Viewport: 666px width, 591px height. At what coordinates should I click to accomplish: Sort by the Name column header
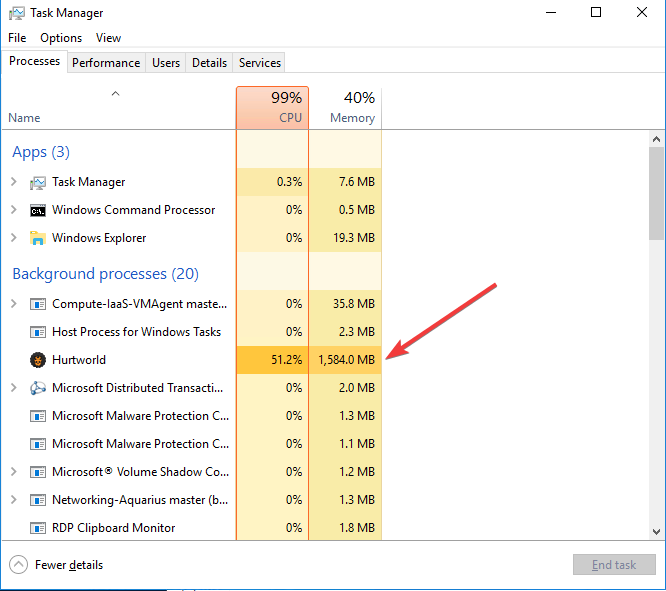[118, 107]
